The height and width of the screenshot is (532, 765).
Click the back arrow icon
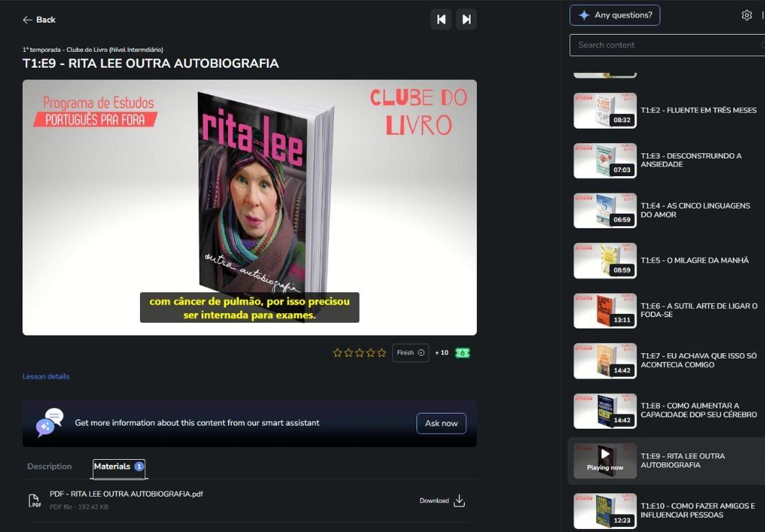click(27, 19)
